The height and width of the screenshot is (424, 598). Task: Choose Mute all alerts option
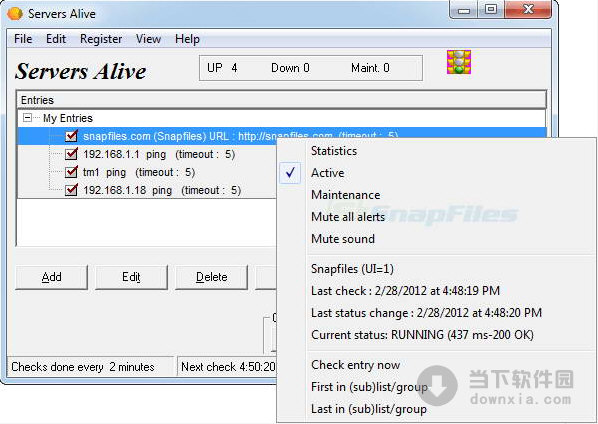[437, 217]
